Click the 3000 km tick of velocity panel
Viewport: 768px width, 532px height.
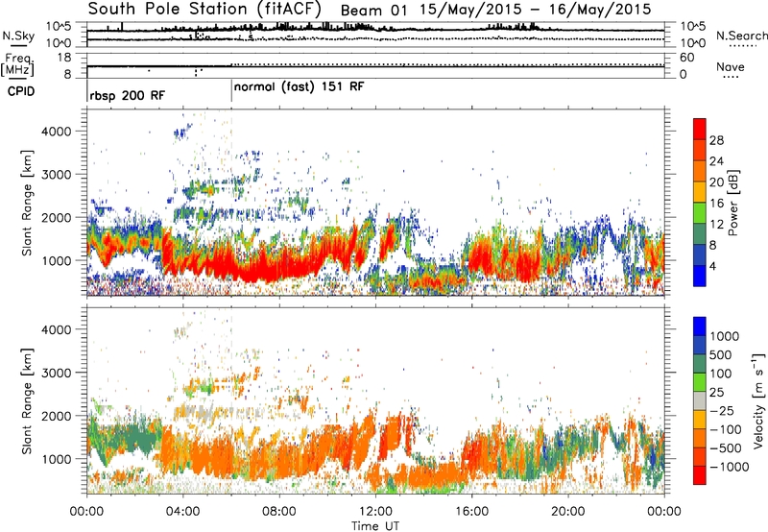(x=56, y=373)
